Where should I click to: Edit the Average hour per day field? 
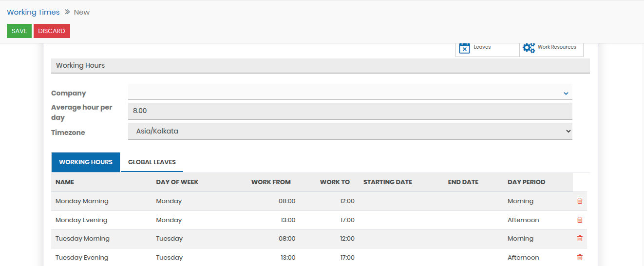coord(350,111)
